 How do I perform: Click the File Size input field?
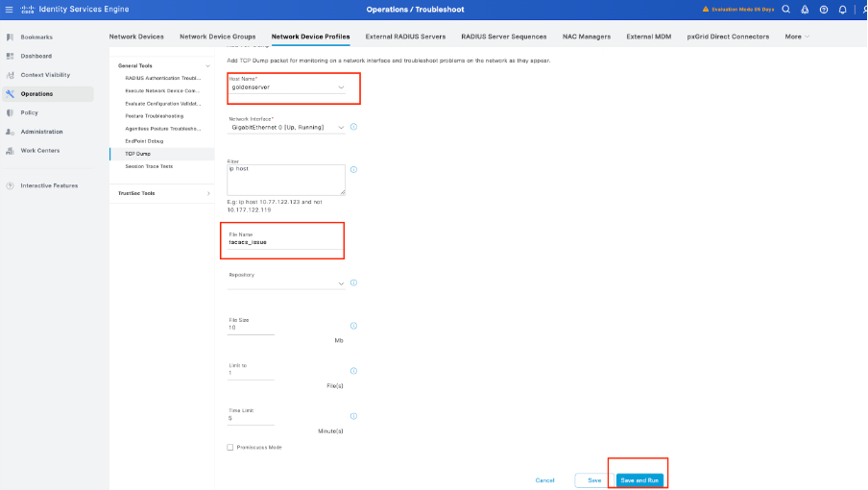click(251, 329)
